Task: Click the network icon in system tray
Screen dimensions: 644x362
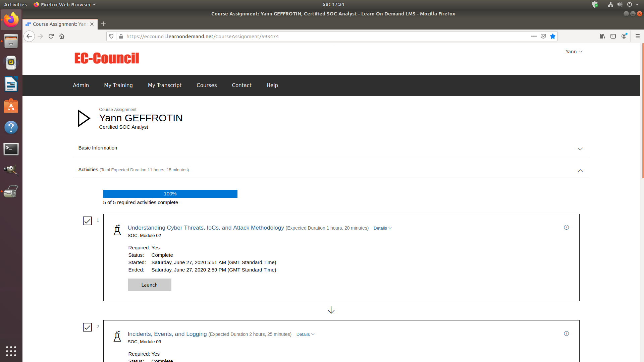Action: [x=610, y=4]
